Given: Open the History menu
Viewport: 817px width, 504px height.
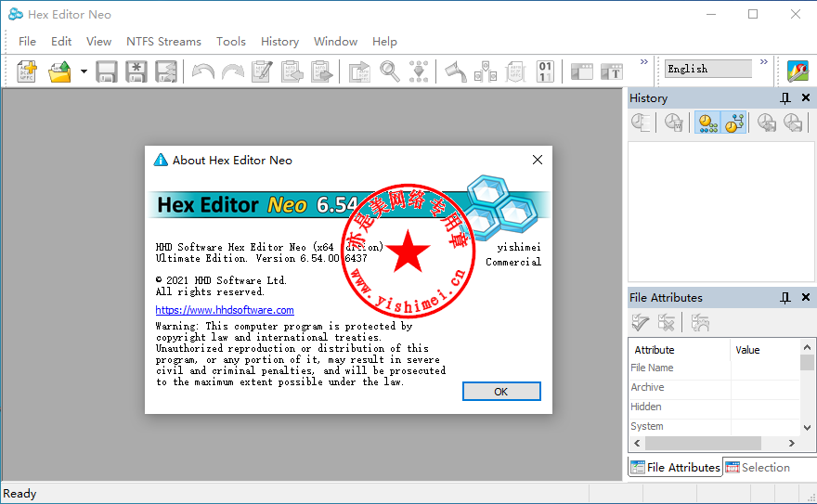Looking at the screenshot, I should (279, 42).
